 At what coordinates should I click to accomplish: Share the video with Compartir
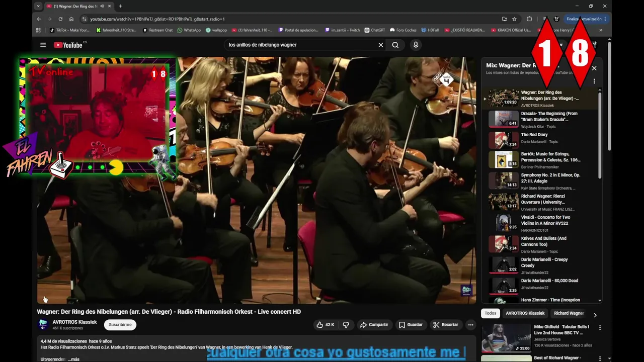pos(374,325)
